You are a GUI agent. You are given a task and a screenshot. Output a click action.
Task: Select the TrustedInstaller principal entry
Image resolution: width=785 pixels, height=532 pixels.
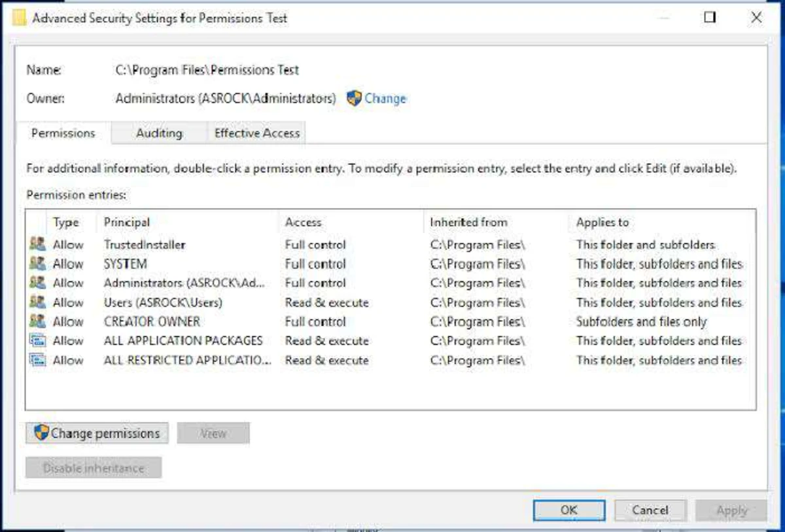(x=145, y=245)
